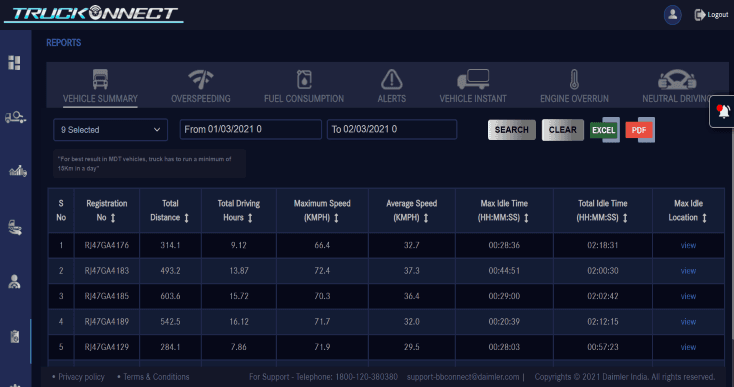Open view link for RJ47GA4189
The height and width of the screenshot is (387, 734).
pyautogui.click(x=688, y=322)
